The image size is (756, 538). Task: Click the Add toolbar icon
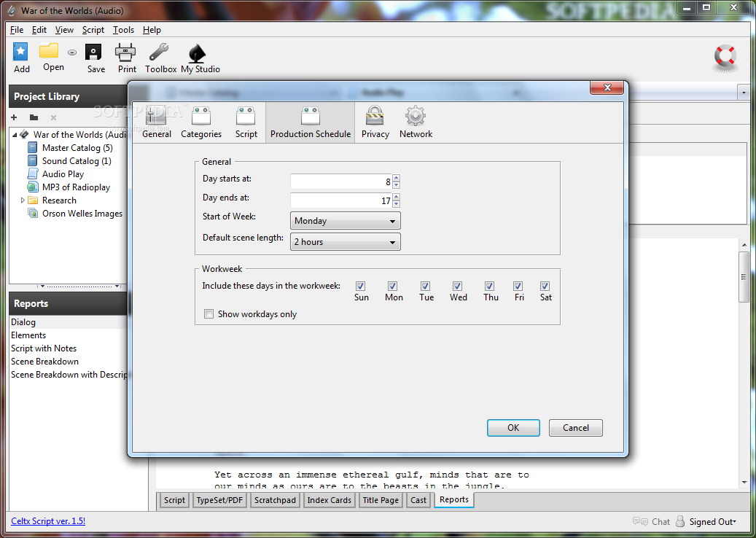20,52
